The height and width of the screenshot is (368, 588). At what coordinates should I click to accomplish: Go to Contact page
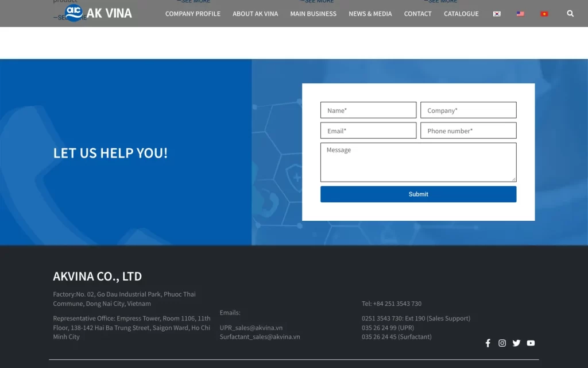[x=418, y=14]
